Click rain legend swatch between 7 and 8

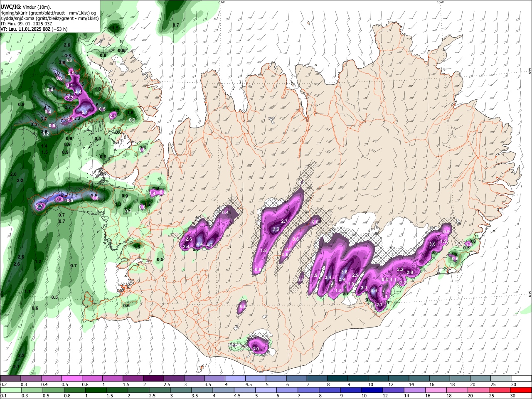(x=309, y=390)
